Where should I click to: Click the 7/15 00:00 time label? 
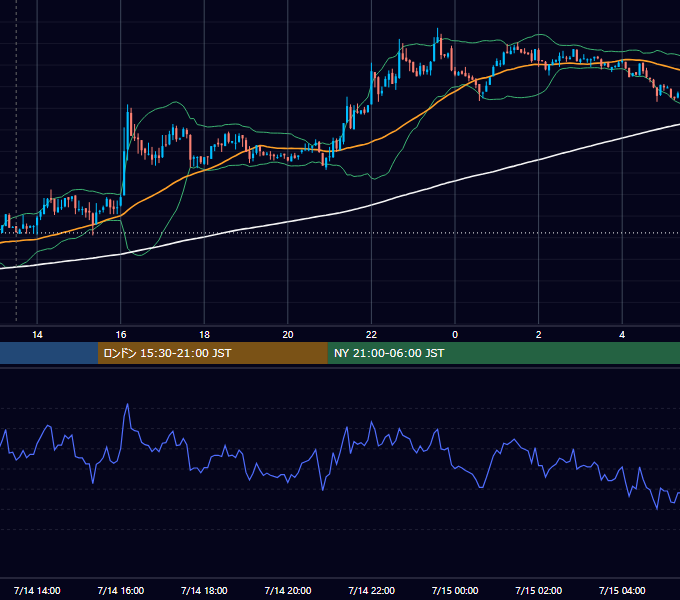(455, 590)
